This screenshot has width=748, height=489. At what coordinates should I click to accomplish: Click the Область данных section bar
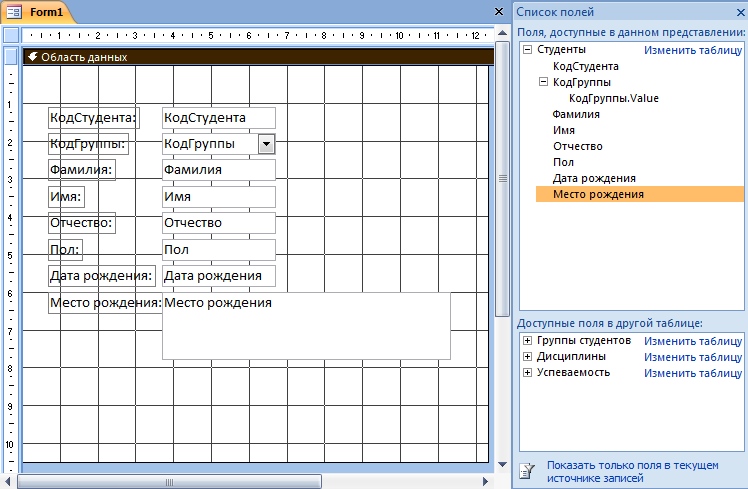point(258,57)
